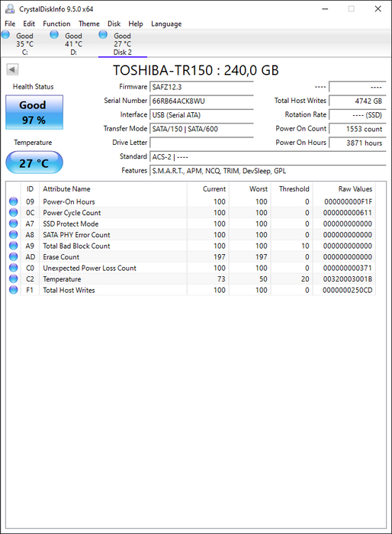Click the C: drive status orb
Screen dimensions: 392x534
coord(5,34)
